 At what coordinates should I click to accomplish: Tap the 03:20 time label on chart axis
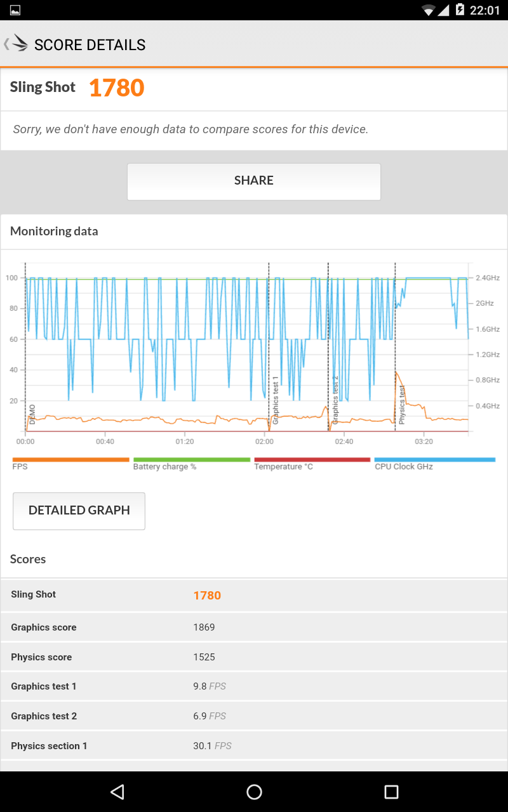424,442
